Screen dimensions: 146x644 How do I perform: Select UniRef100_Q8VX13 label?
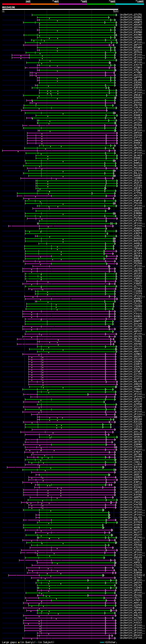[131, 30]
